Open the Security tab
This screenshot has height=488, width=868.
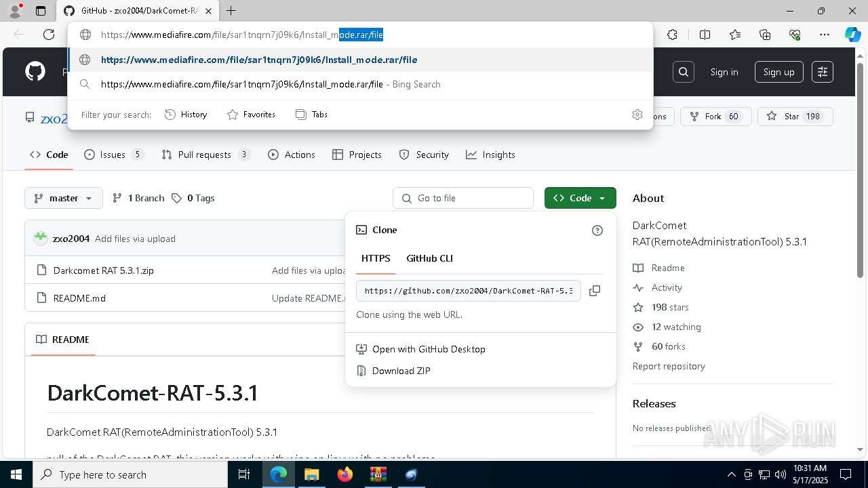(424, 155)
